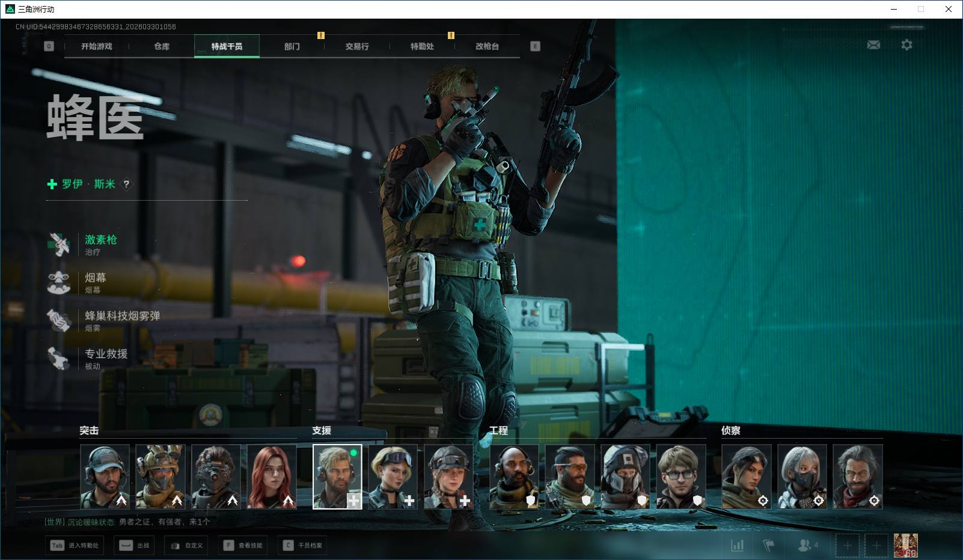Select the bearded engineer with orange glasses
Viewport: 963px width, 560px height.
(570, 477)
